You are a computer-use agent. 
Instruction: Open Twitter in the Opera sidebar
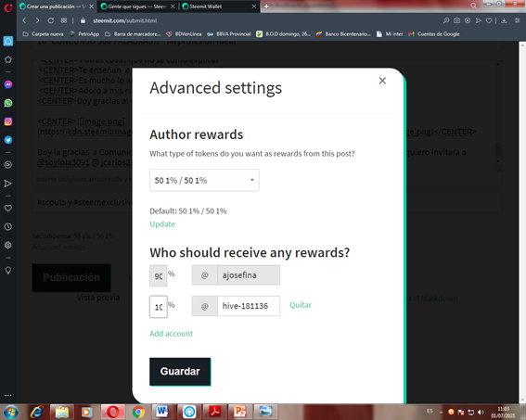click(8, 140)
